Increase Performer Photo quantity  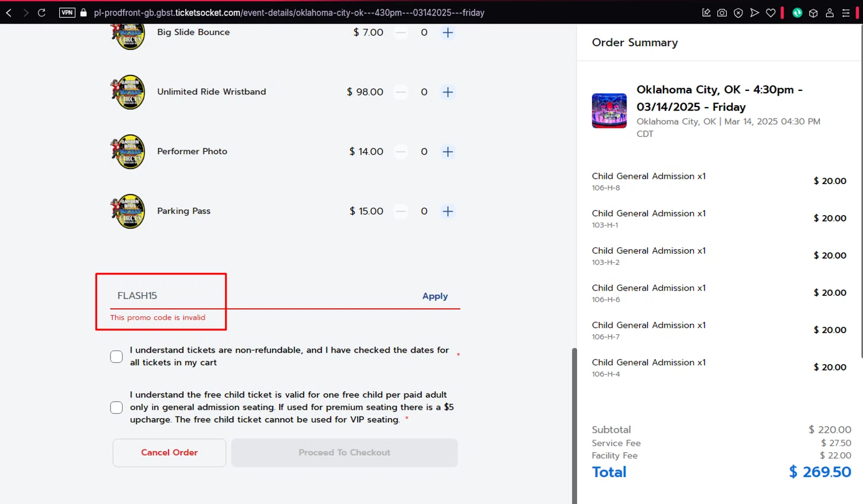[448, 152]
